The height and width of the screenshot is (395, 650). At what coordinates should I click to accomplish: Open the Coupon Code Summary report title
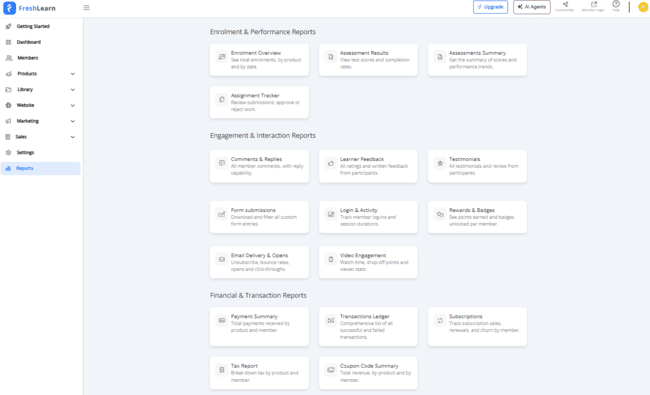point(369,366)
